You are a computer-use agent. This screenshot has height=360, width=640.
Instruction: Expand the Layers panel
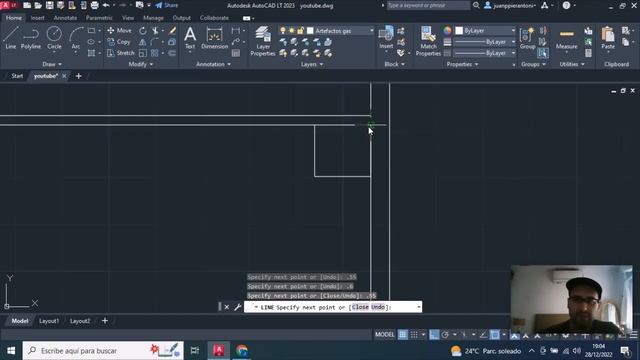pyautogui.click(x=312, y=64)
